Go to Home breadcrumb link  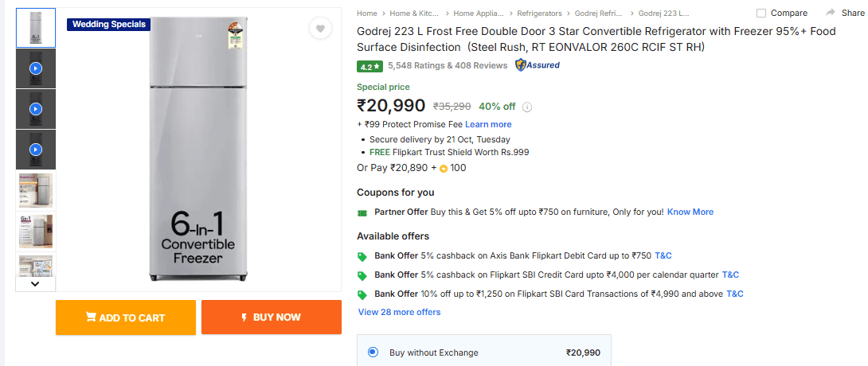(367, 13)
